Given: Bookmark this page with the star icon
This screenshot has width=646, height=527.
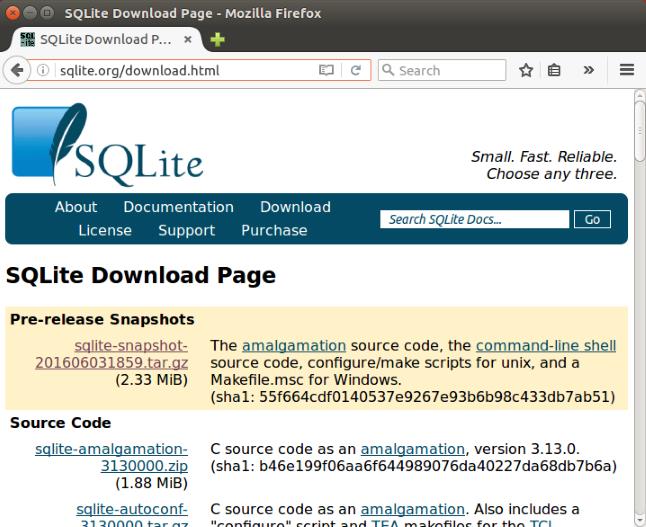Looking at the screenshot, I should 526,70.
